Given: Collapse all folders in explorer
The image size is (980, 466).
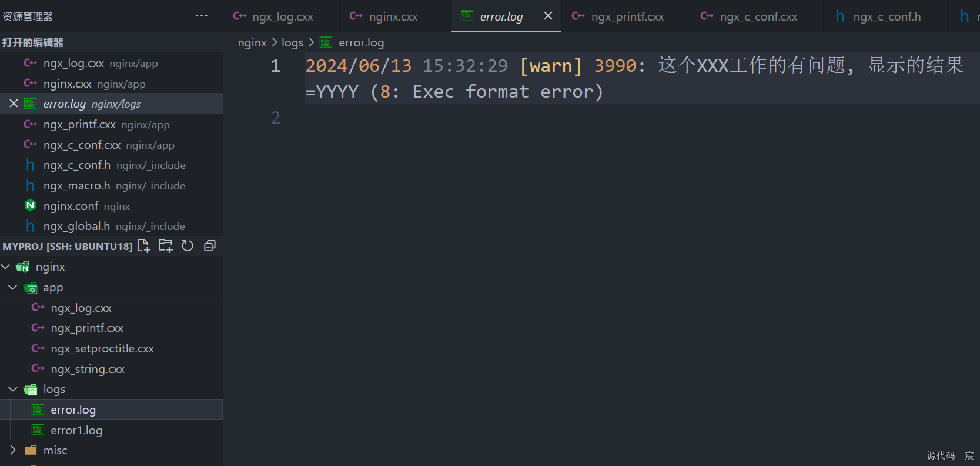Looking at the screenshot, I should point(209,246).
